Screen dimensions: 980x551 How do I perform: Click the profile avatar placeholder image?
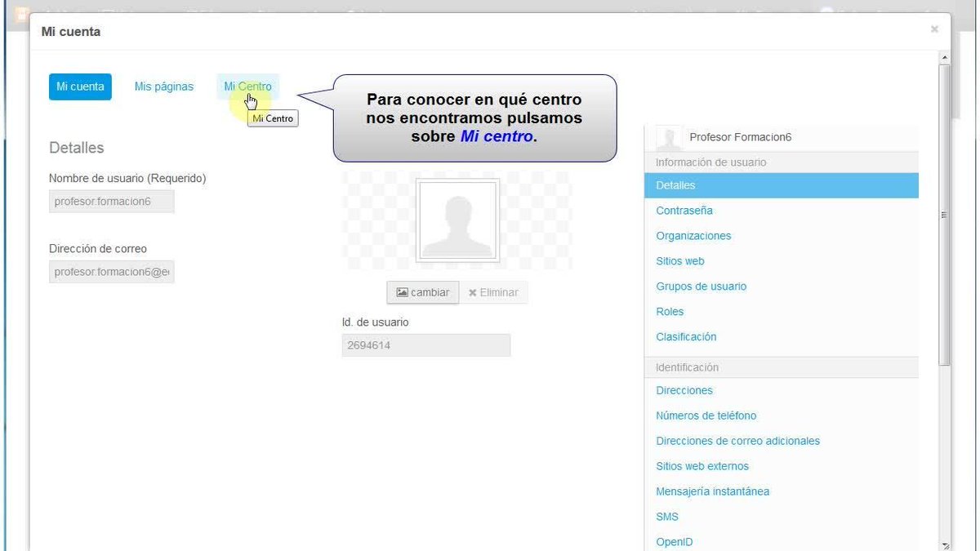pos(457,220)
